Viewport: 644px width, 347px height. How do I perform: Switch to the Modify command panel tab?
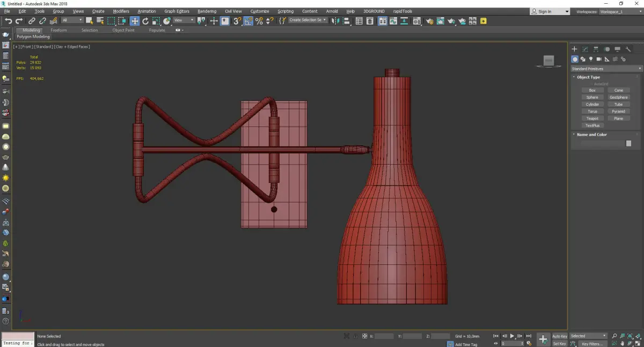point(586,49)
